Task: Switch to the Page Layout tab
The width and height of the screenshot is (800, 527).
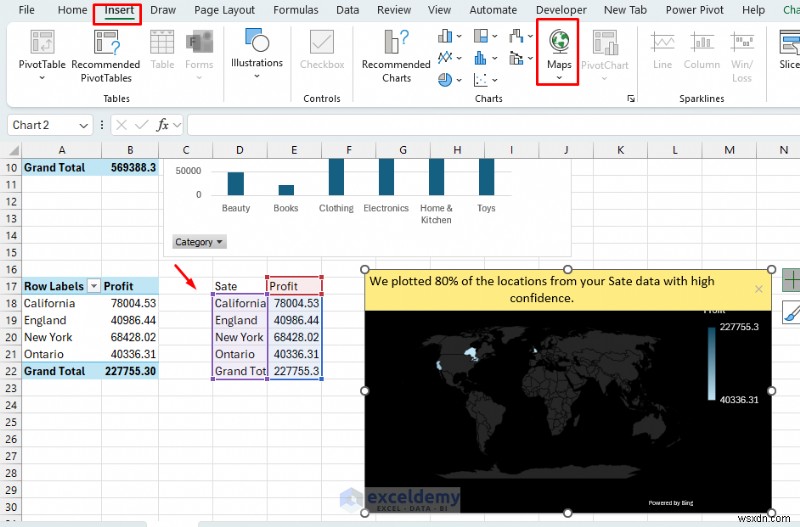Action: 224,10
